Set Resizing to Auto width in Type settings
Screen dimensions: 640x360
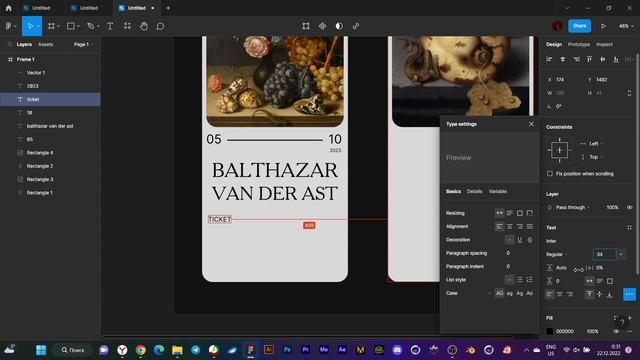[499, 213]
